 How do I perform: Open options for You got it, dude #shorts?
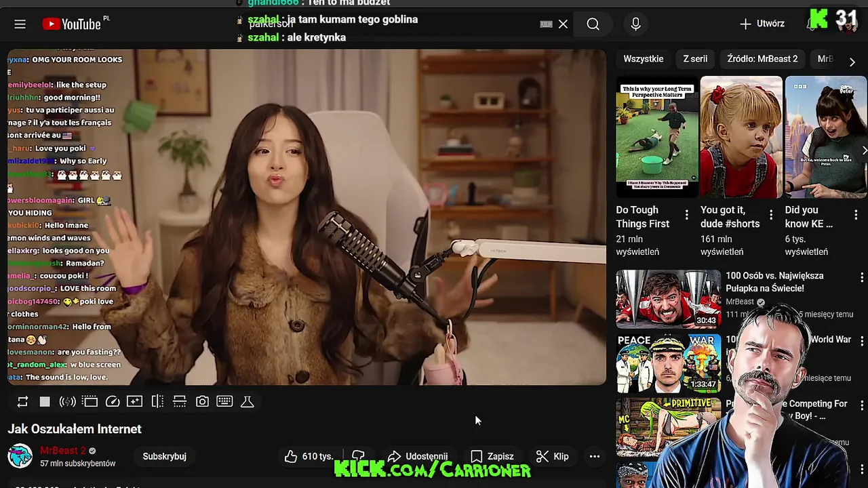pos(771,215)
